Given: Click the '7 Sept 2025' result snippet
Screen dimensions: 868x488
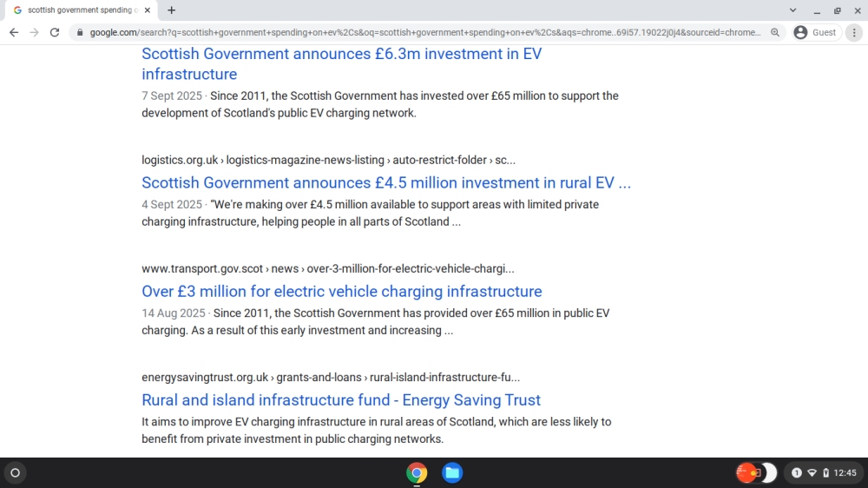Looking at the screenshot, I should (x=380, y=104).
